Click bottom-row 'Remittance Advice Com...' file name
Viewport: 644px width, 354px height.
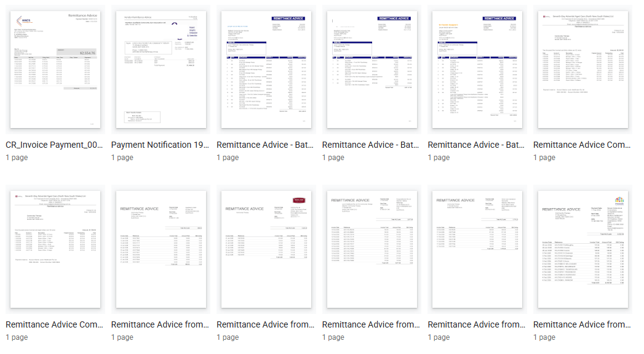coord(55,324)
